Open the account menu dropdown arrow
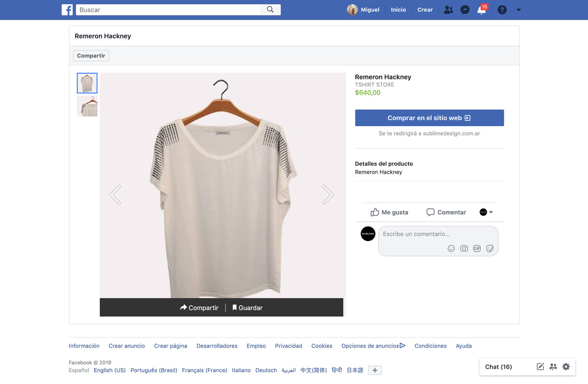The image size is (588, 384). pos(519,10)
